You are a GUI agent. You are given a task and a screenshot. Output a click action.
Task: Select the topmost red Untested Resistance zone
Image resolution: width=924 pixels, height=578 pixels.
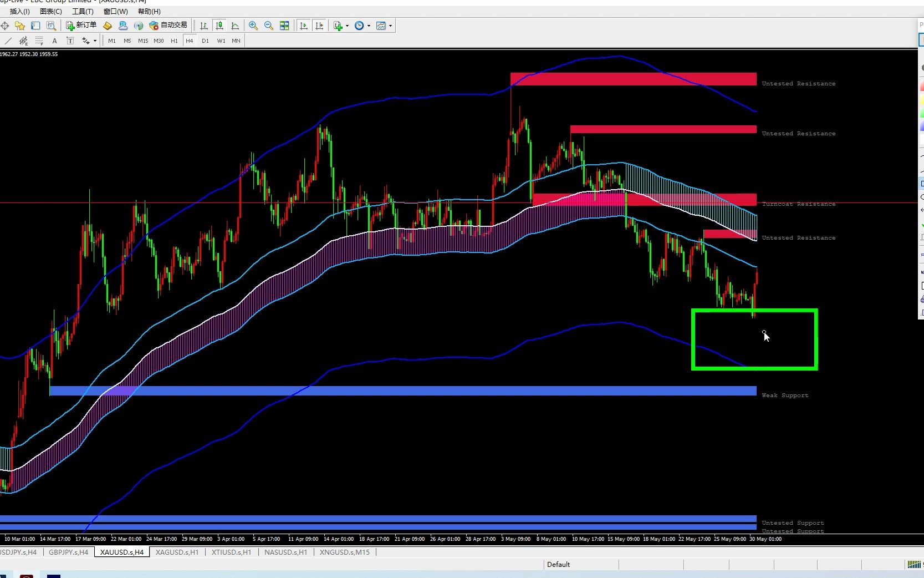(x=634, y=79)
